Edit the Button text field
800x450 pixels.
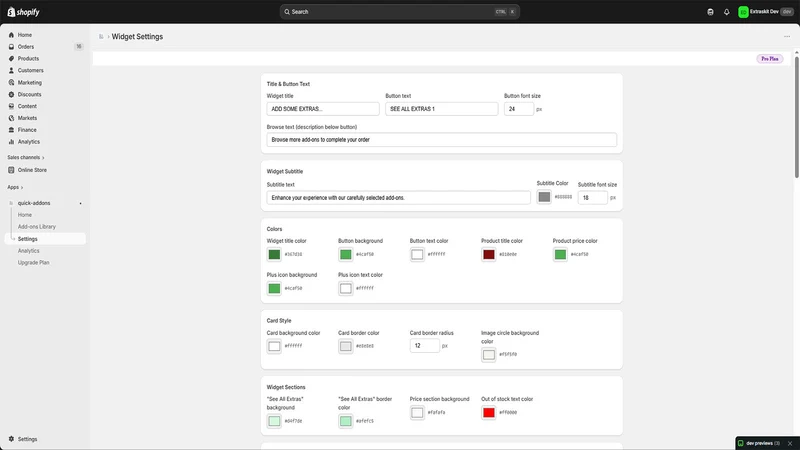(x=442, y=109)
